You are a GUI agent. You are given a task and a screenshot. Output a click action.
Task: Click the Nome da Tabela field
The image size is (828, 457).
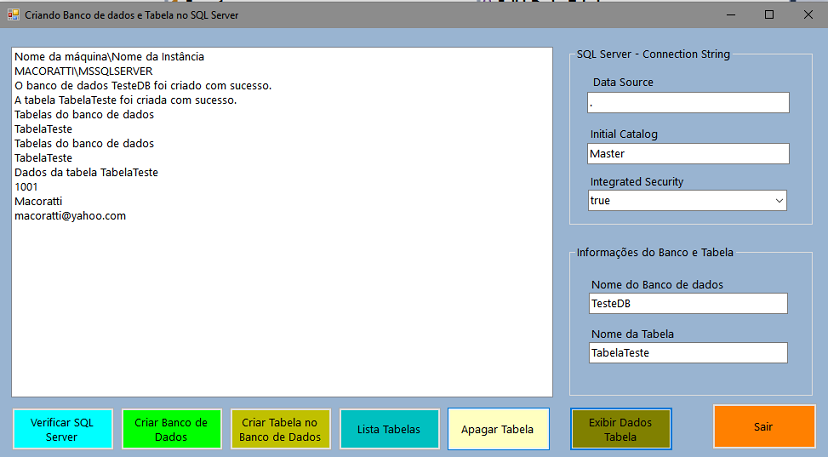688,353
